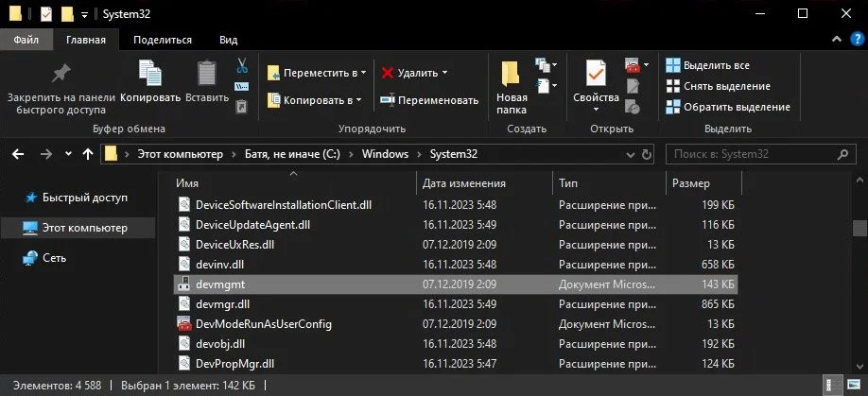Viewport: 868px width, 396px height.
Task: Click the Back arrow navigation button
Action: 18,154
